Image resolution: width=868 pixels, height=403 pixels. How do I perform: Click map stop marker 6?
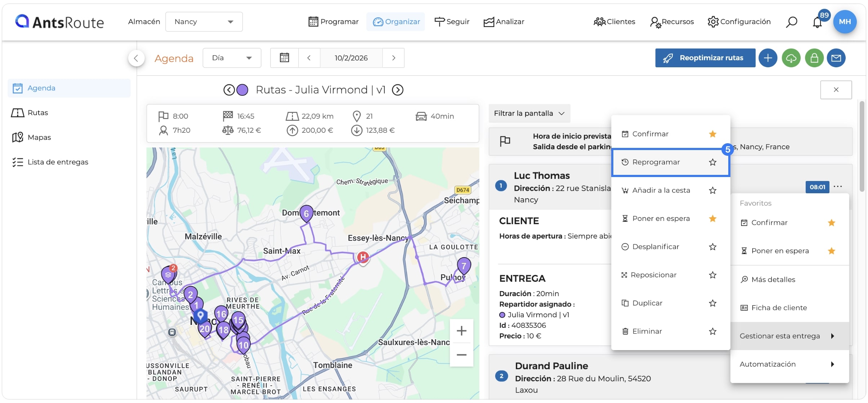(x=306, y=214)
